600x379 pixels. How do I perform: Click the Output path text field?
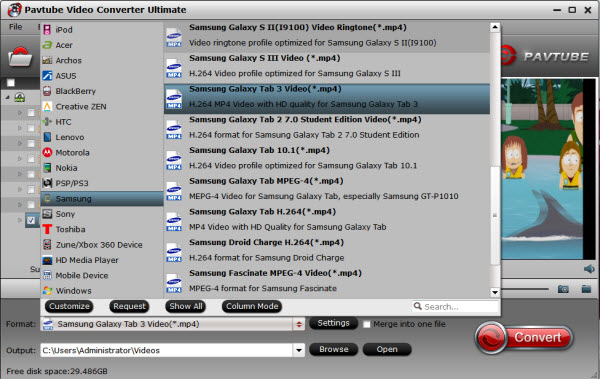pos(167,350)
